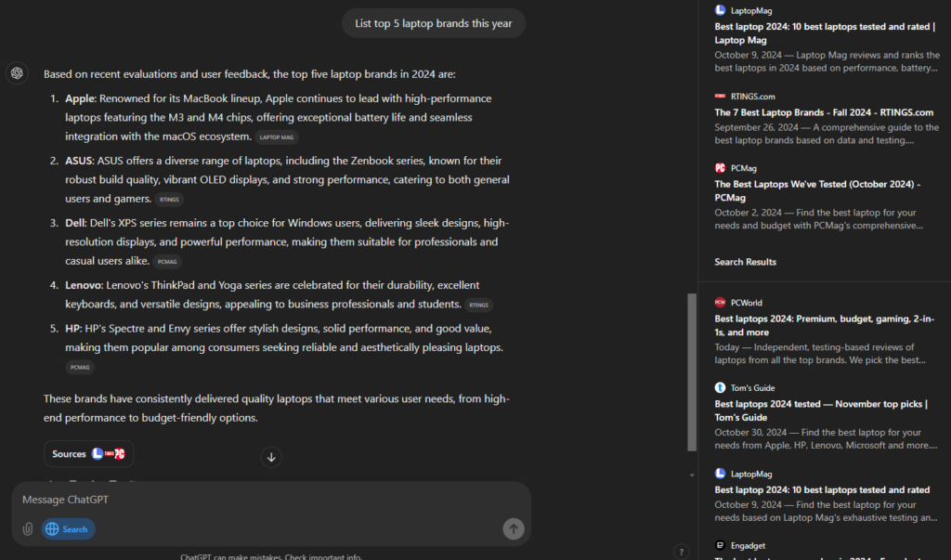Screen dimensions: 951x560
Task: Click the RTINGS citation chip after Lenovo
Action: tap(478, 306)
